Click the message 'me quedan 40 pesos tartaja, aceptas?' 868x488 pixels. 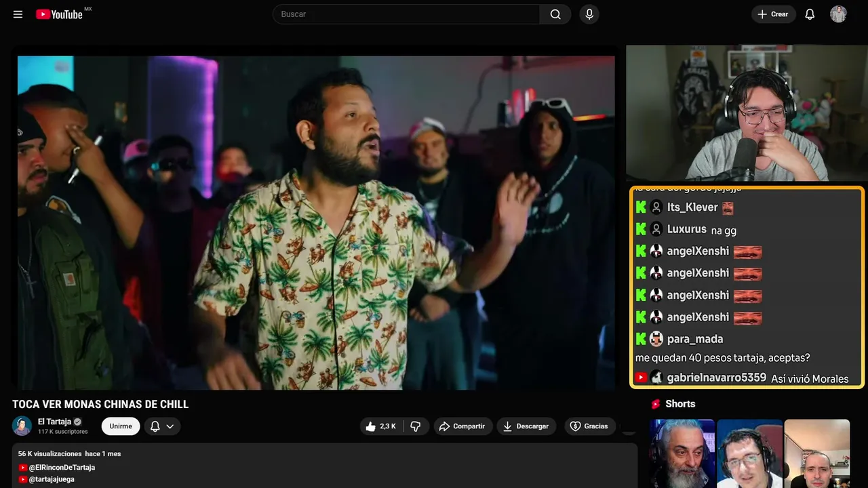coord(723,358)
